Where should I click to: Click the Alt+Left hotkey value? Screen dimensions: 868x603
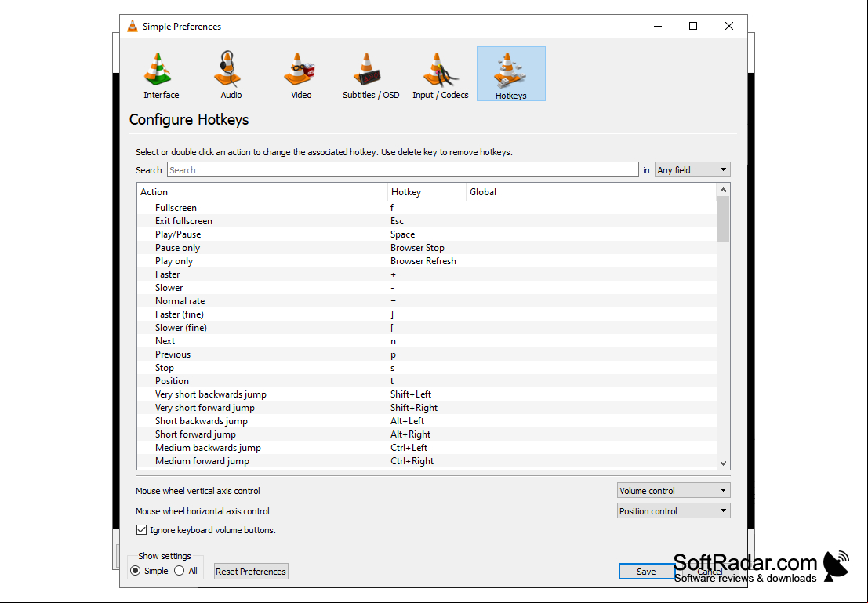pyautogui.click(x=407, y=421)
